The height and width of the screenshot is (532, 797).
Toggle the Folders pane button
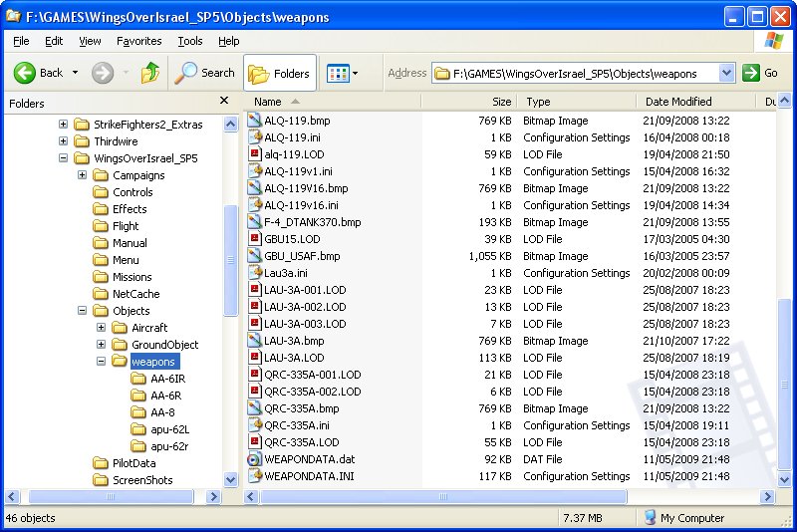[280, 73]
